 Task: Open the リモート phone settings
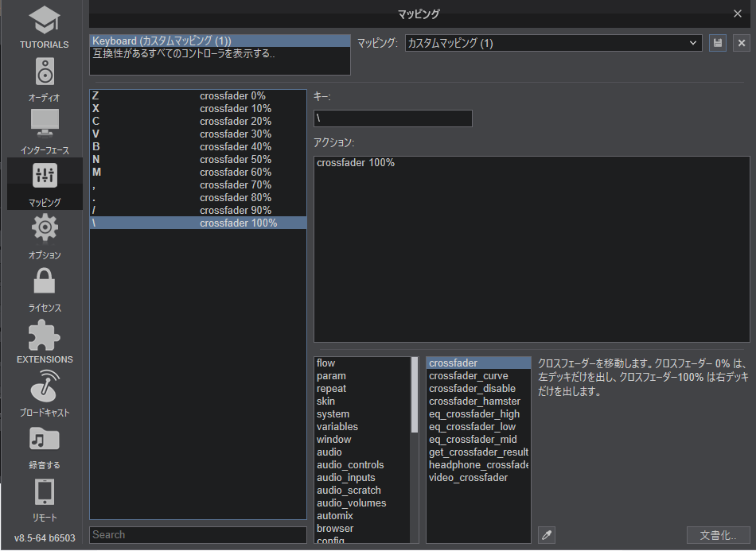[45, 500]
